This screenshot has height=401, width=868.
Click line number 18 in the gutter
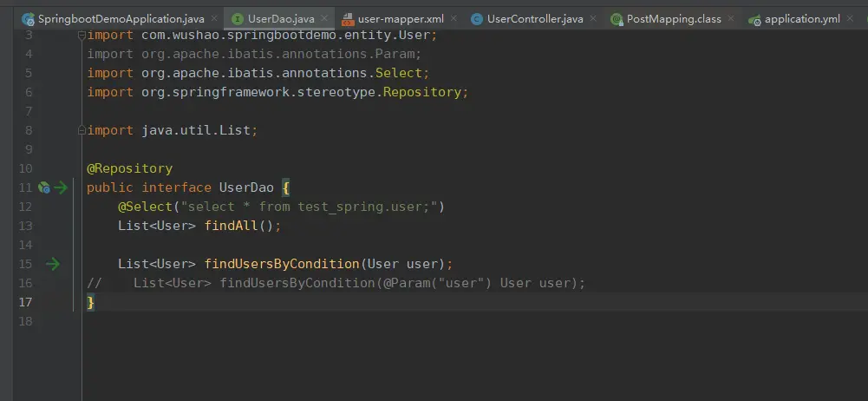click(x=25, y=321)
